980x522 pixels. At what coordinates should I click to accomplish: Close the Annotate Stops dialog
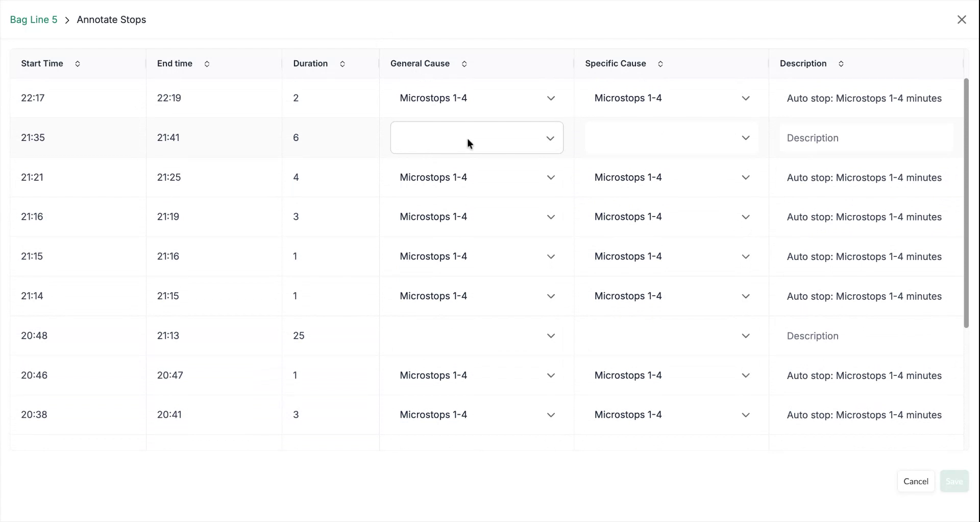[962, 20]
